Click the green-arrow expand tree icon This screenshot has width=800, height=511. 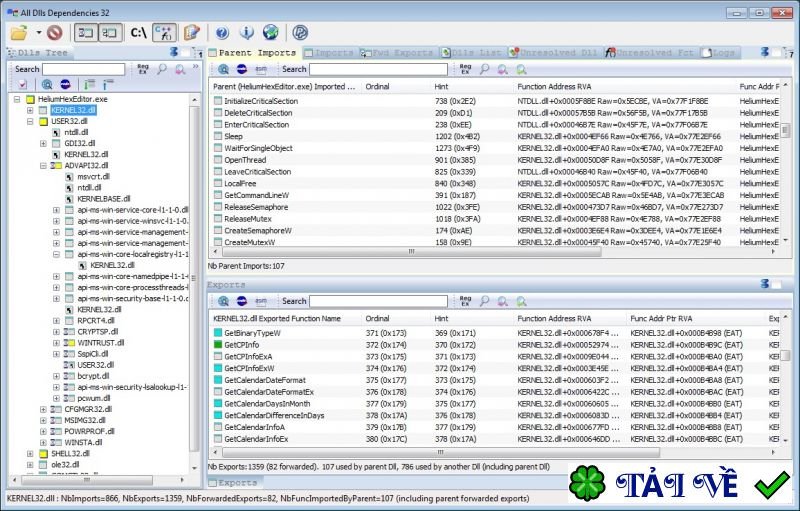(x=90, y=85)
